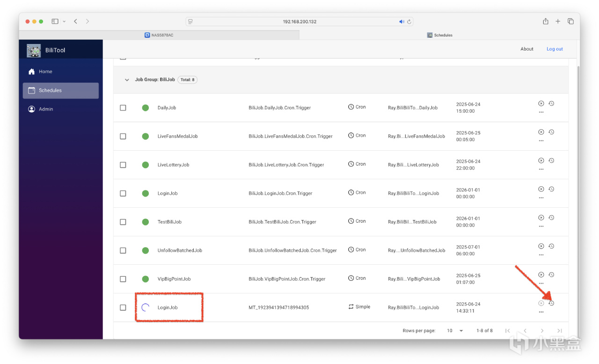Open history for the MT_ Simple LoginJob row

pyautogui.click(x=551, y=303)
